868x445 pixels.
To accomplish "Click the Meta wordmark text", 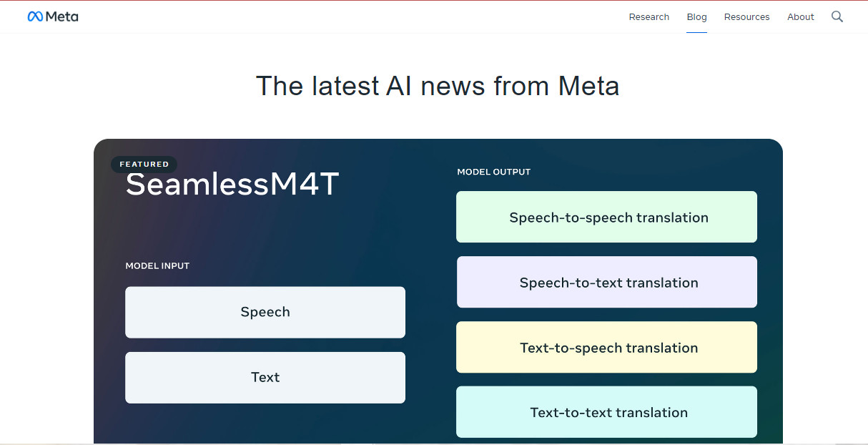I will 62,16.
